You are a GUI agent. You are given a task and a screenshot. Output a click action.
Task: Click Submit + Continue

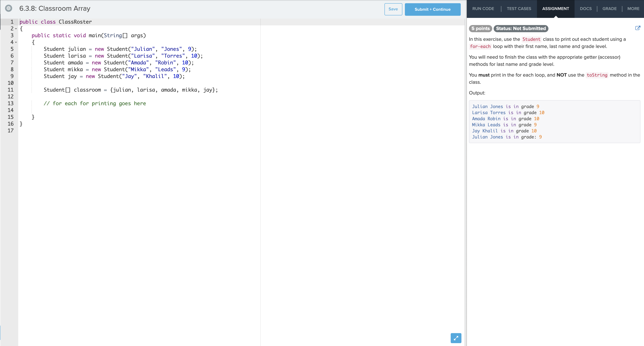point(432,9)
